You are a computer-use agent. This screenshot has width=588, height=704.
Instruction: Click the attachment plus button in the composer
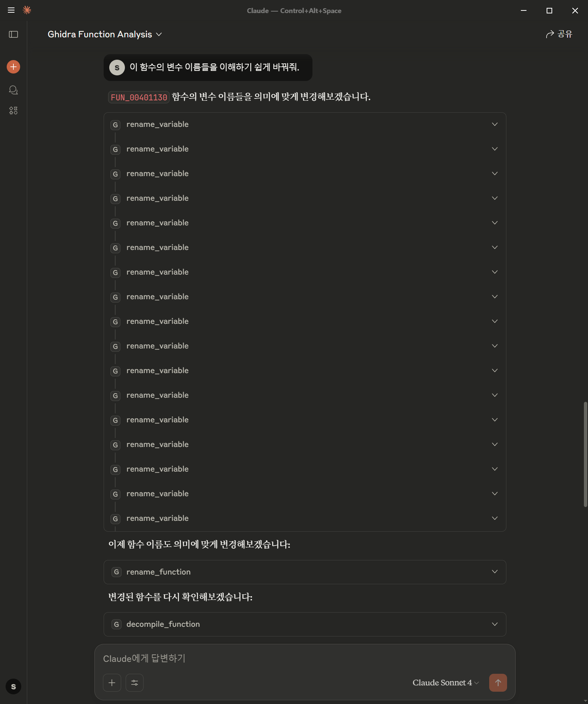point(112,683)
